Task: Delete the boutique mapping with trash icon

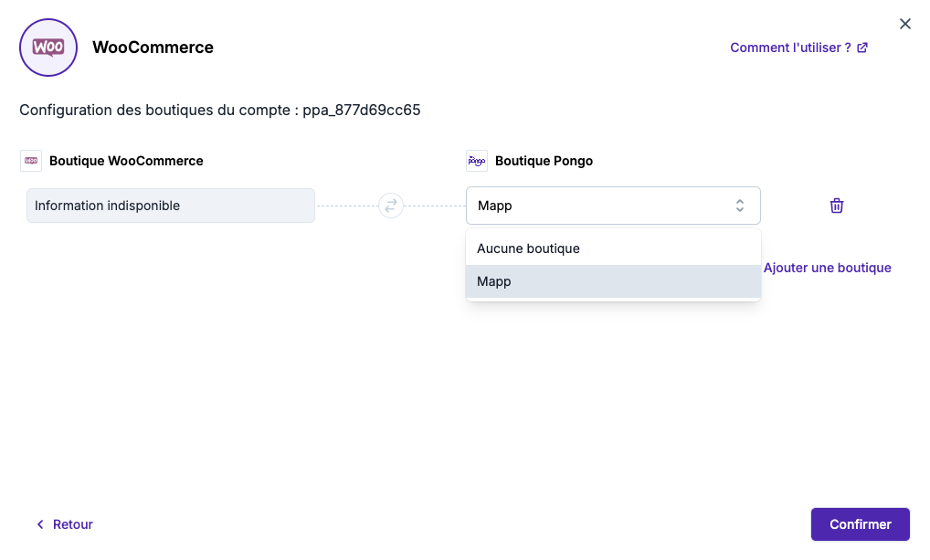Action: [x=836, y=206]
